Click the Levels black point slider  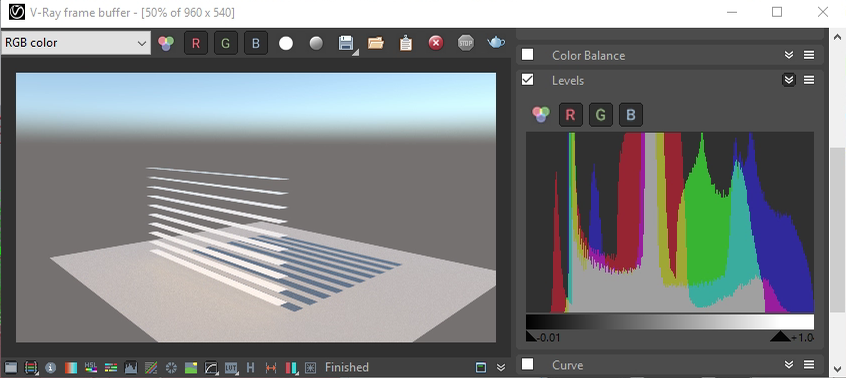[531, 336]
